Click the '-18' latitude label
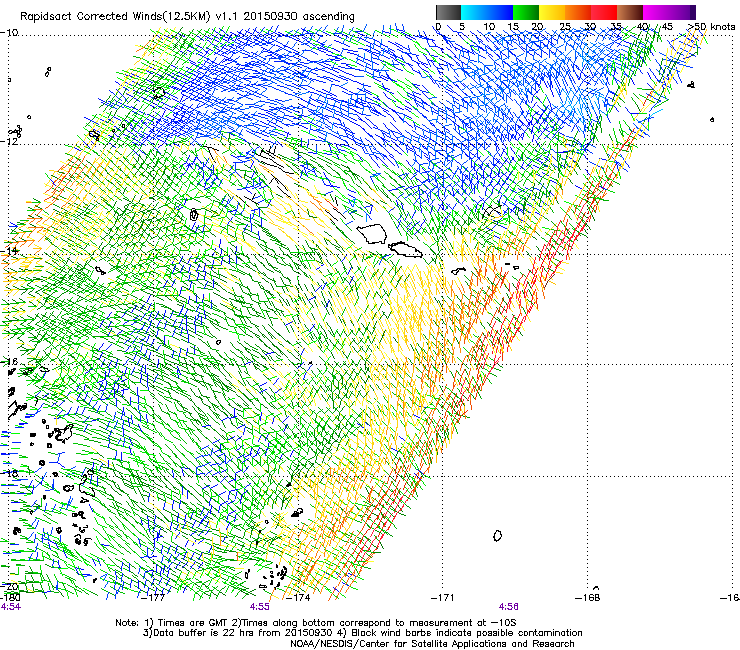Viewport: 740px width, 650px height. pyautogui.click(x=9, y=473)
